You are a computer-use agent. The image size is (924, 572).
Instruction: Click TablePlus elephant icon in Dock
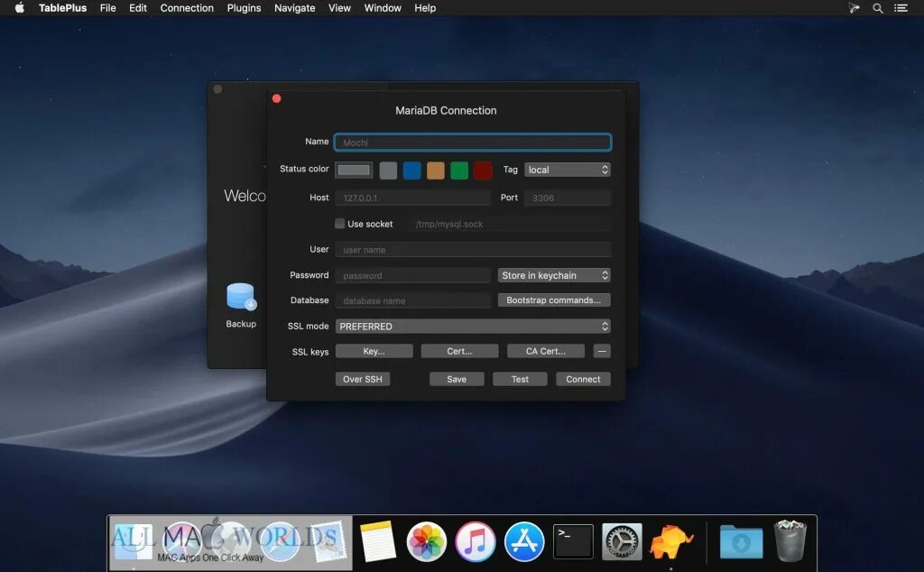click(x=670, y=540)
